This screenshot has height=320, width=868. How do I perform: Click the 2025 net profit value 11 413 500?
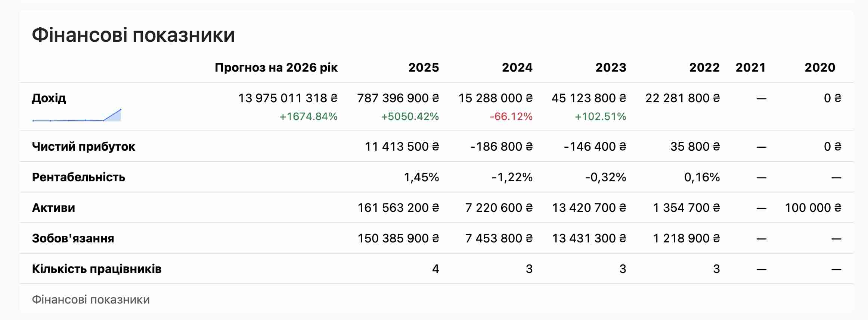[402, 147]
